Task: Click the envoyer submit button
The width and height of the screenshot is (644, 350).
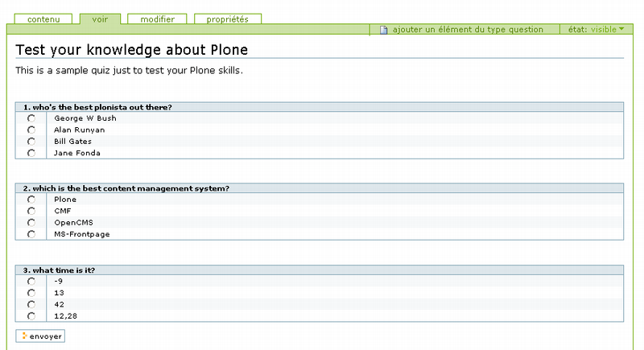Action: point(40,336)
